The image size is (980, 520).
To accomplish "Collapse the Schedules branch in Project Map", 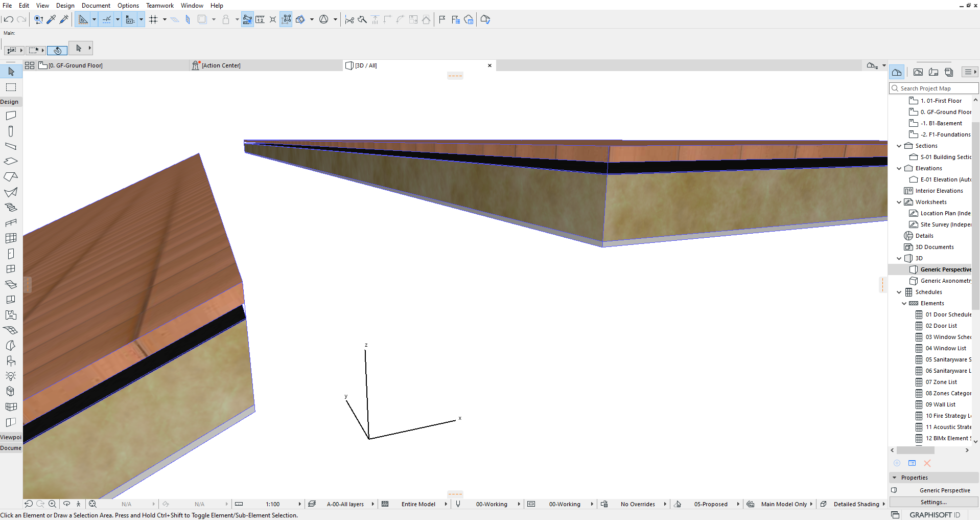I will [899, 292].
